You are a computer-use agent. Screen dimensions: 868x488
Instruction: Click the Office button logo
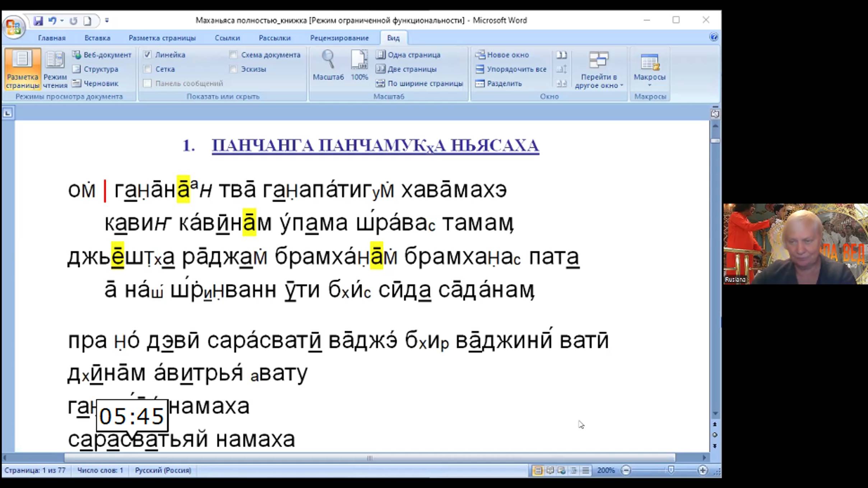click(x=14, y=27)
